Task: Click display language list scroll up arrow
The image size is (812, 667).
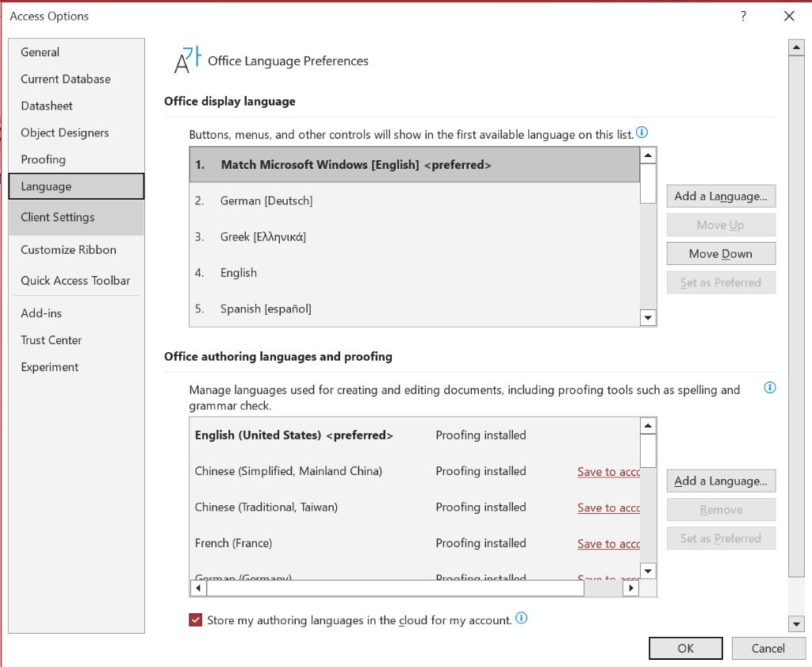Action: 648,155
